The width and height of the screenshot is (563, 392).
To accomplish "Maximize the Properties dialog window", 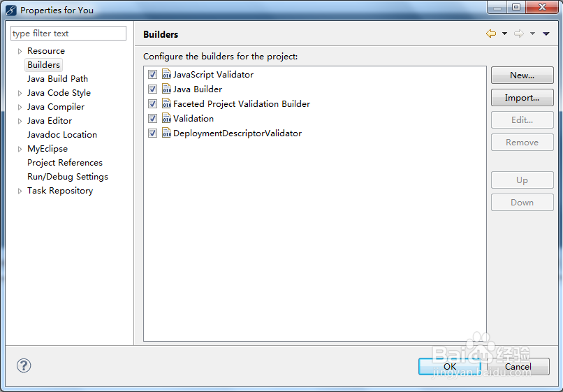I will [x=516, y=7].
